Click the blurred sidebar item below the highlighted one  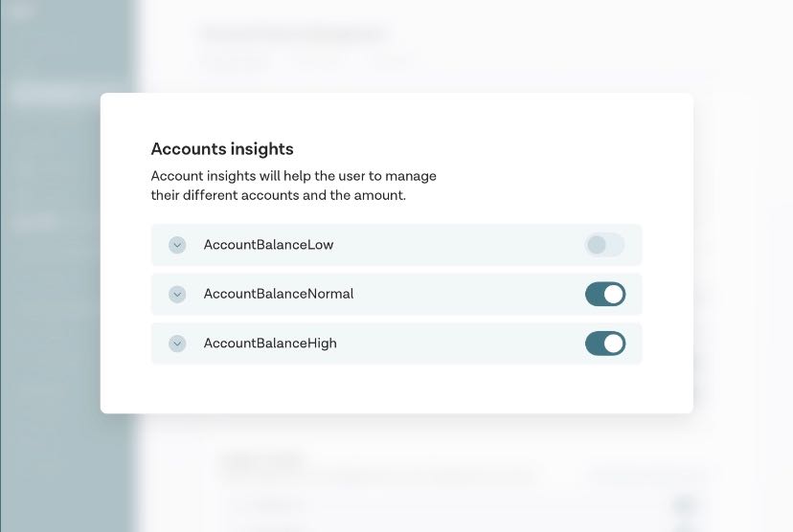pos(33,131)
